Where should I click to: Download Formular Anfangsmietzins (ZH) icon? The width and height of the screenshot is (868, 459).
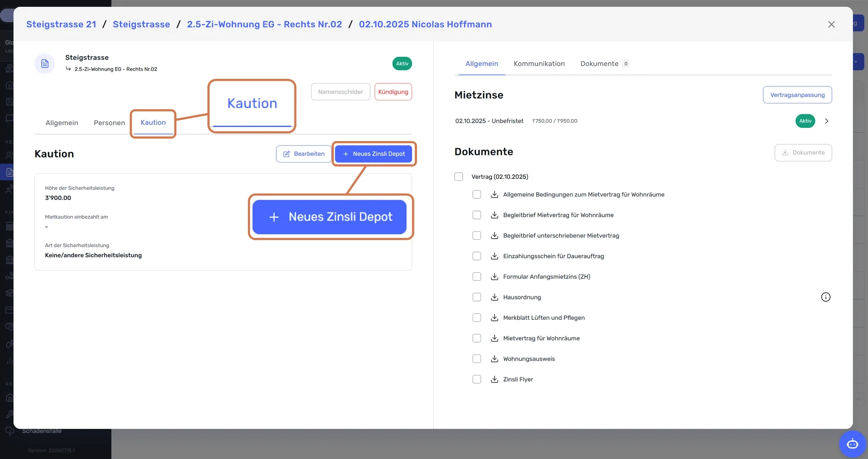(x=494, y=277)
